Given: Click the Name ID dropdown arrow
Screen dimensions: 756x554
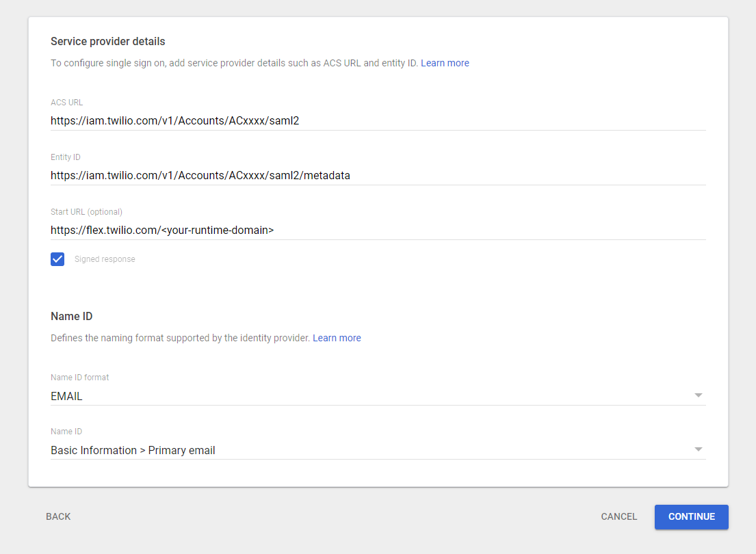Looking at the screenshot, I should coord(699,449).
